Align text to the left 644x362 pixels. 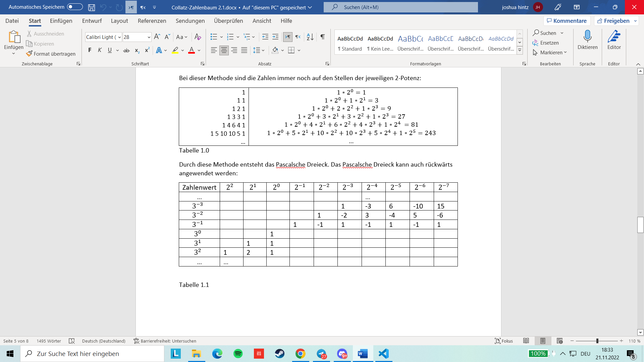pos(214,50)
